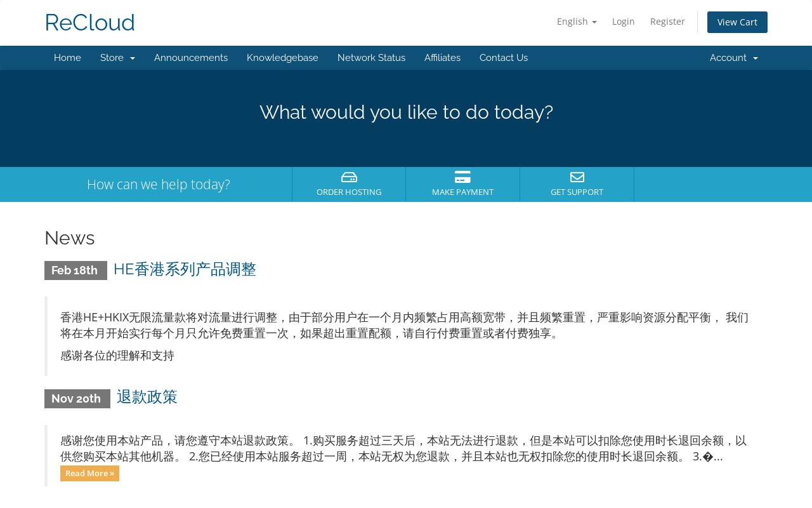Click the GET SUPPORT label
Viewport: 812px width, 508px height.
(577, 192)
